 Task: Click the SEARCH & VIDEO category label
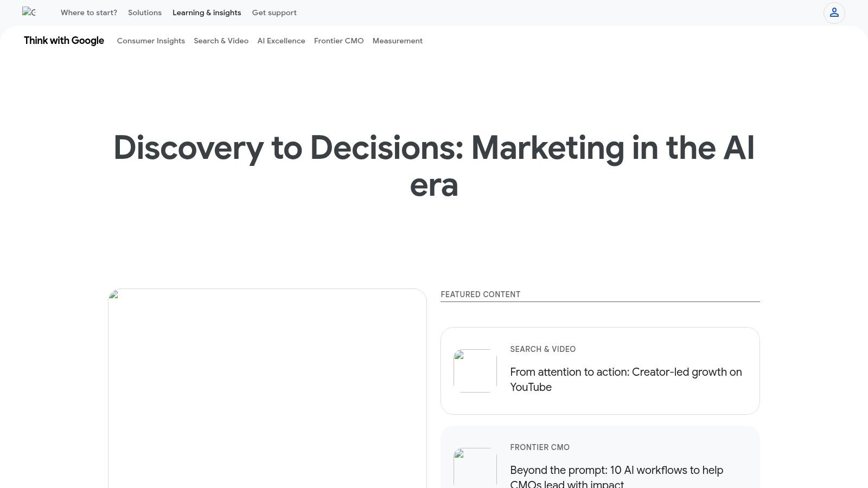pos(542,349)
